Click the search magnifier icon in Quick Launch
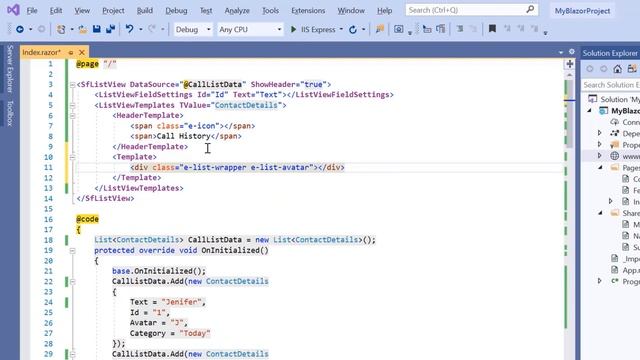The image size is (640, 360). tap(530, 9)
